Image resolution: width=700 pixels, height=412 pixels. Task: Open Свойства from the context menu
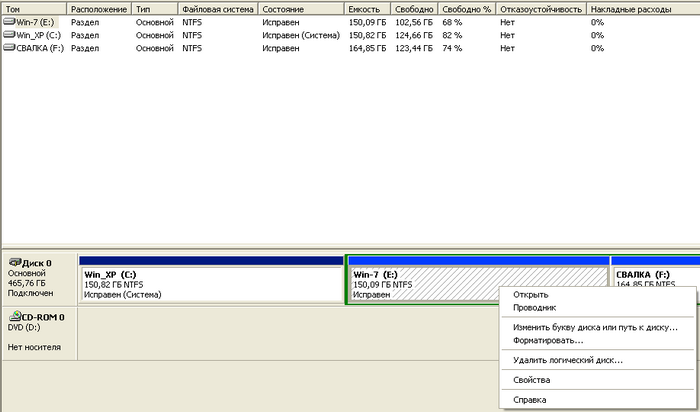coord(531,380)
